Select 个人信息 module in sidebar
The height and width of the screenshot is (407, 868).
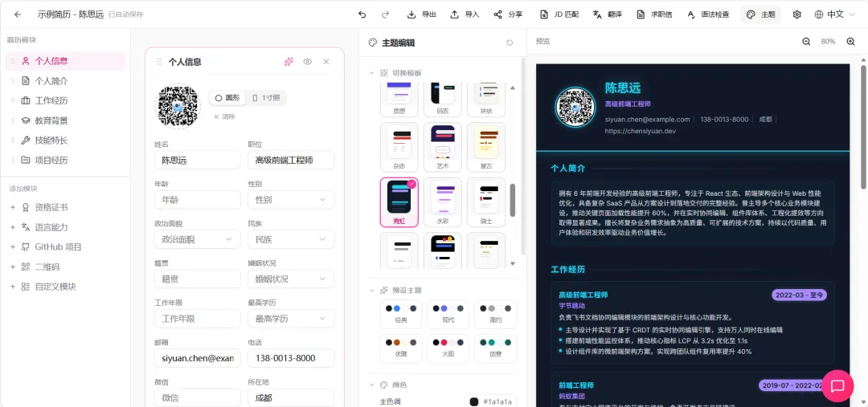pos(65,61)
